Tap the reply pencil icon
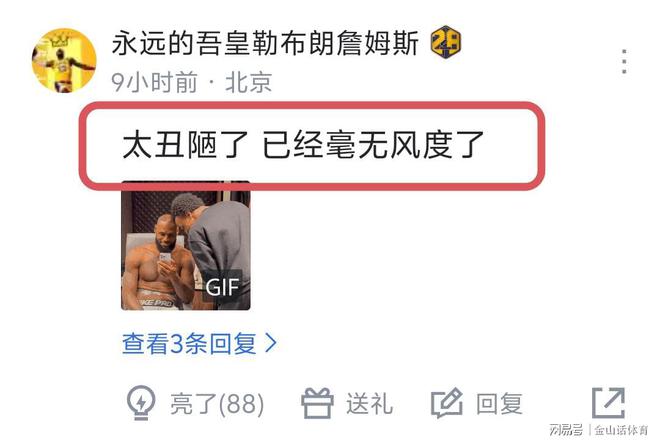Viewport: 660px width, 442px height. 447,403
